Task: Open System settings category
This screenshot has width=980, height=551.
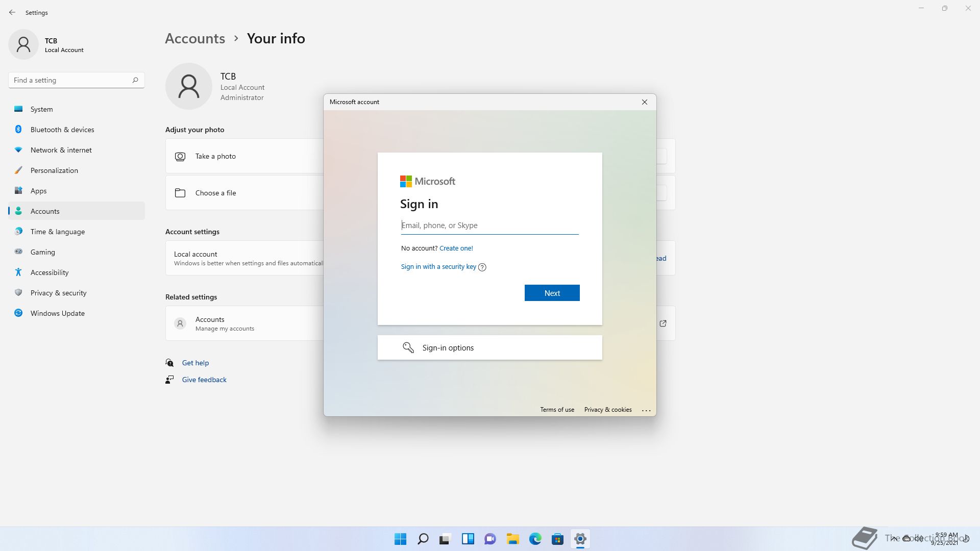Action: [77, 109]
